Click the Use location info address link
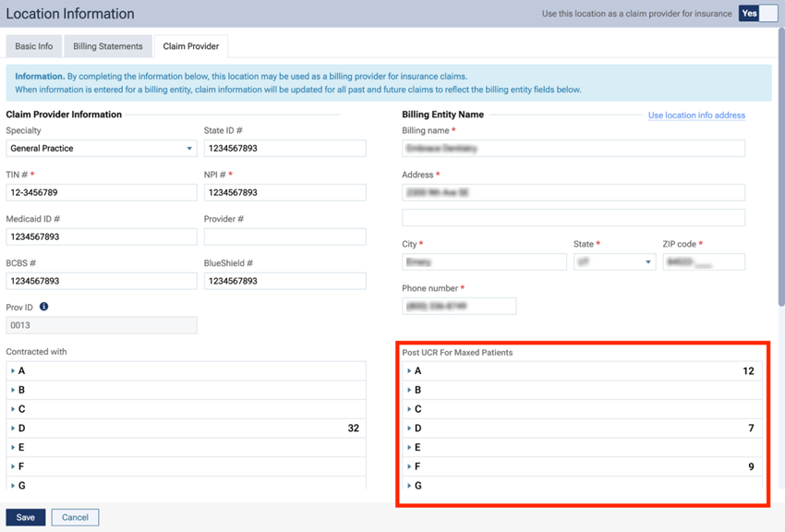Viewport: 785px width, 532px height. pos(696,115)
